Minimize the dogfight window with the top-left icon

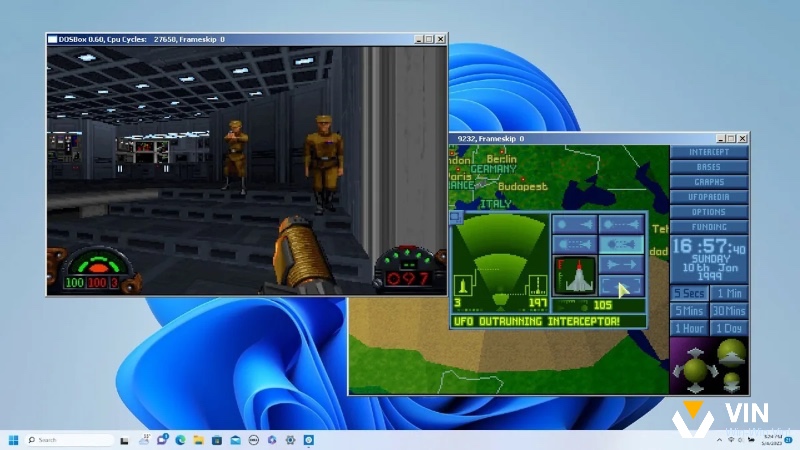tap(456, 216)
